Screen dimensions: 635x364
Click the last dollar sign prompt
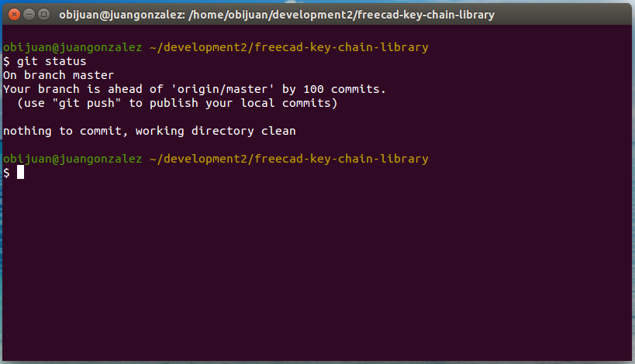[x=7, y=173]
